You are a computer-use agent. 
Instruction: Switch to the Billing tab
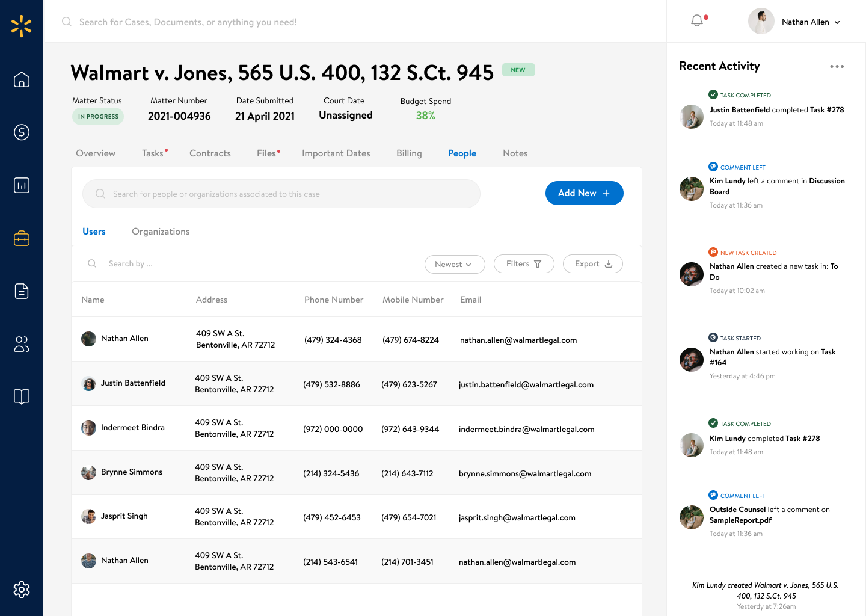tap(409, 153)
